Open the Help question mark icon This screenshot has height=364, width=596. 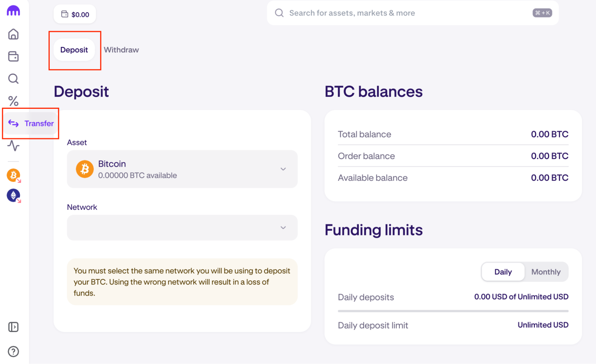(13, 351)
